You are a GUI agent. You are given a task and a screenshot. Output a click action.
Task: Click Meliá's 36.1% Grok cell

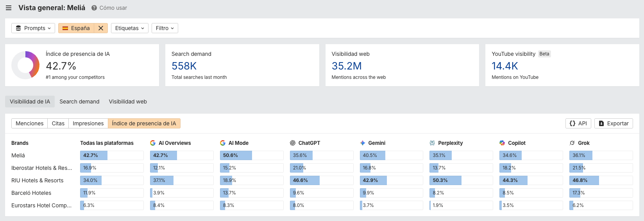(x=601, y=155)
